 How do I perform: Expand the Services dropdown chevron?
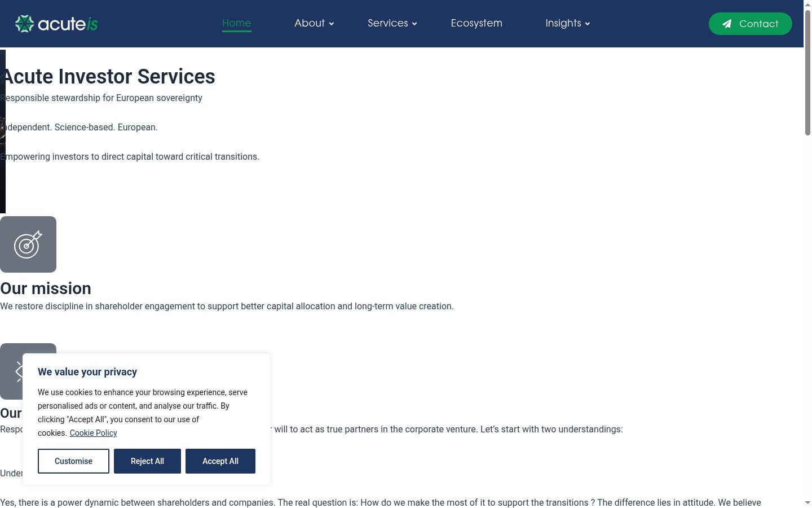tap(414, 24)
